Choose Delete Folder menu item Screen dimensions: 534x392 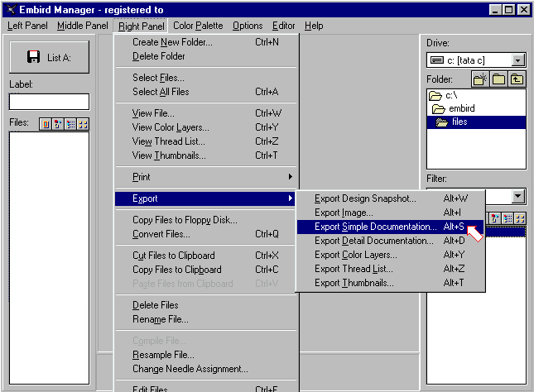[205, 56]
